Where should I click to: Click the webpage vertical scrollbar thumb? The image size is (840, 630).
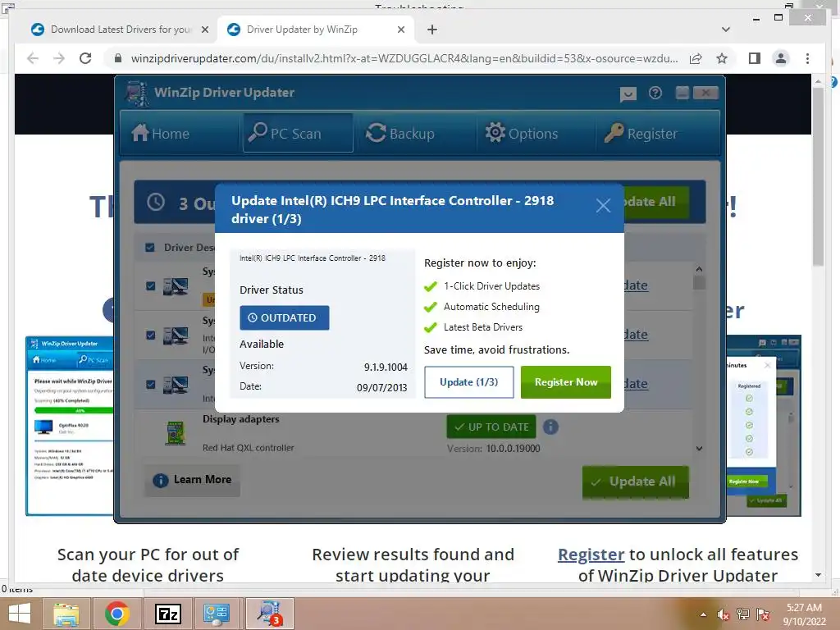click(818, 177)
